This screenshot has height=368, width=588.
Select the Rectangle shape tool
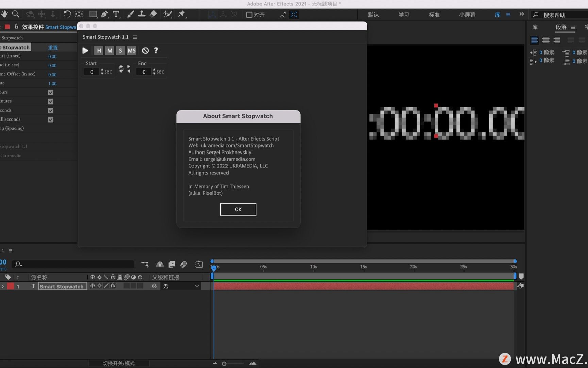93,14
